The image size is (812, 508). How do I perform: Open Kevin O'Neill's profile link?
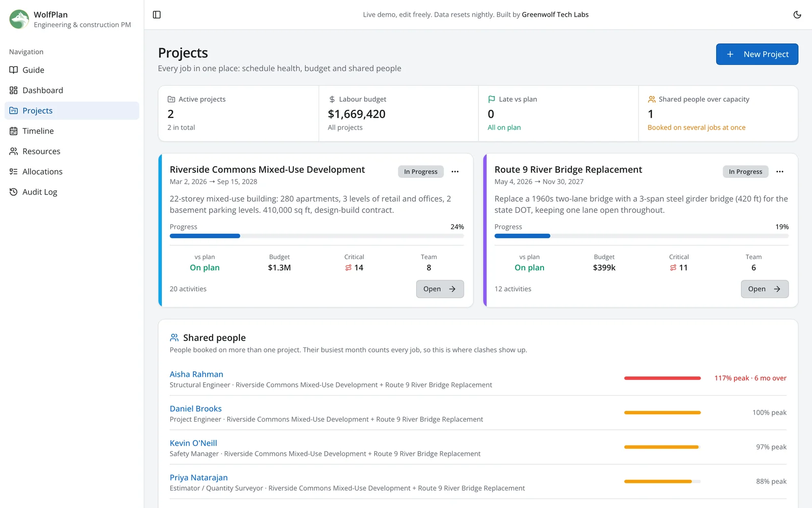tap(193, 443)
